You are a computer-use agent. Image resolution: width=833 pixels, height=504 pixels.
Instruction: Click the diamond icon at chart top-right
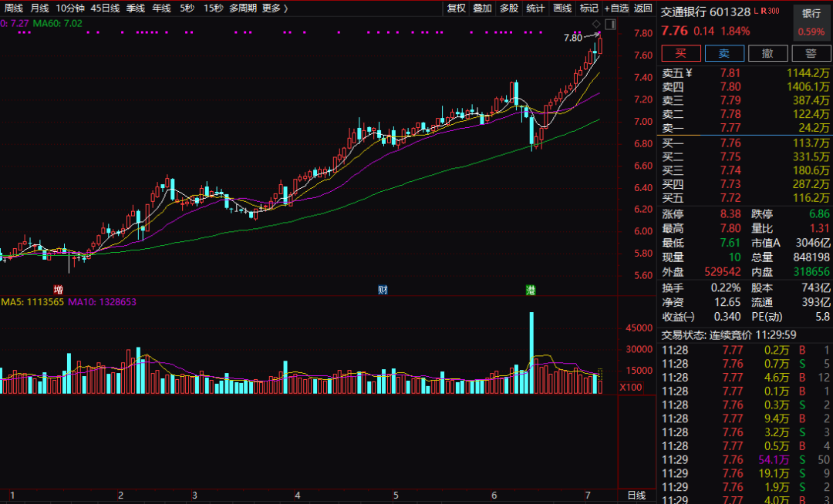[596, 25]
